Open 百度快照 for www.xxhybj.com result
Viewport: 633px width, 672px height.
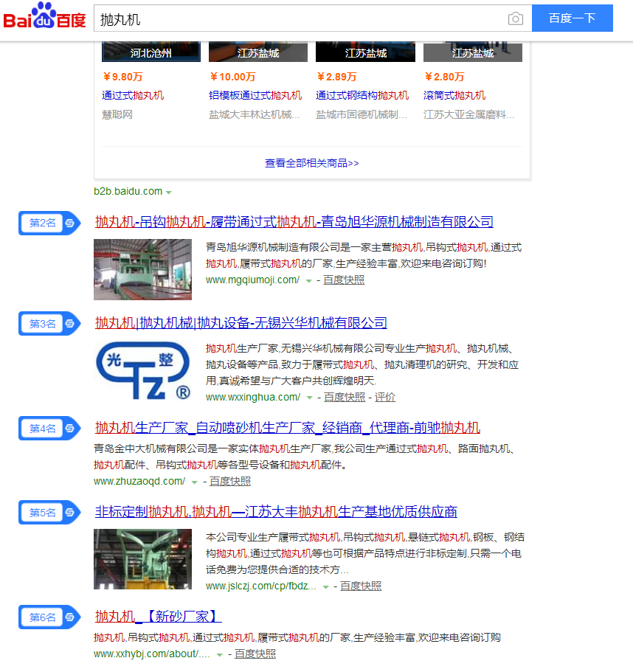pyautogui.click(x=255, y=654)
